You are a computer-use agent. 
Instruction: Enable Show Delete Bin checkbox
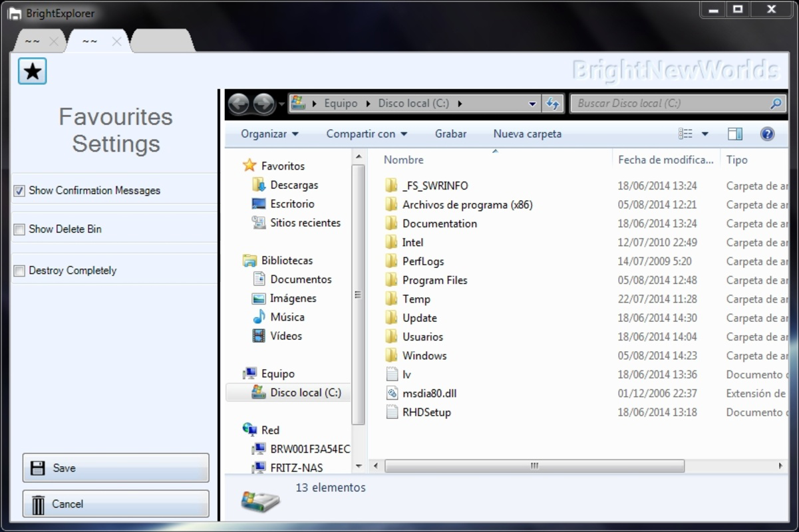tap(19, 229)
